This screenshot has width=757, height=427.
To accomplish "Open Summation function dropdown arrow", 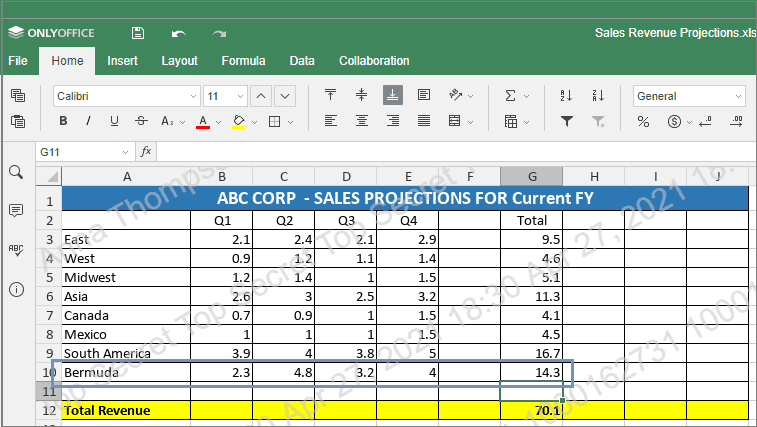I will click(527, 97).
